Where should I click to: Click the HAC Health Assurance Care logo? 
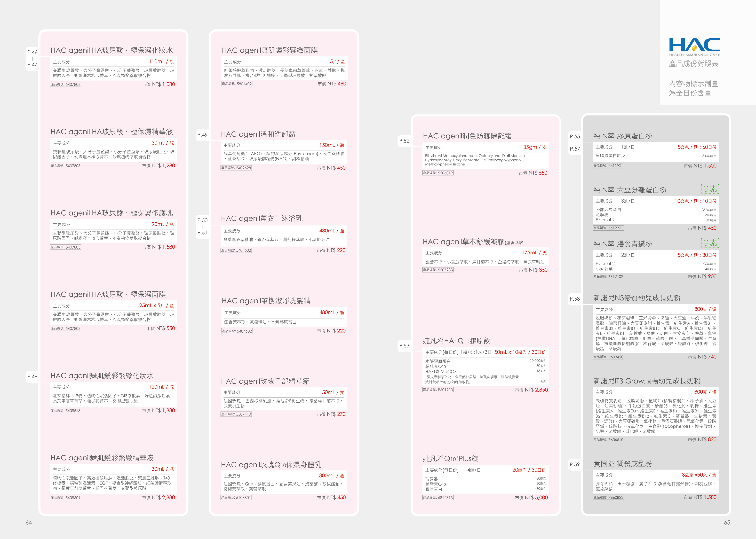tap(694, 47)
